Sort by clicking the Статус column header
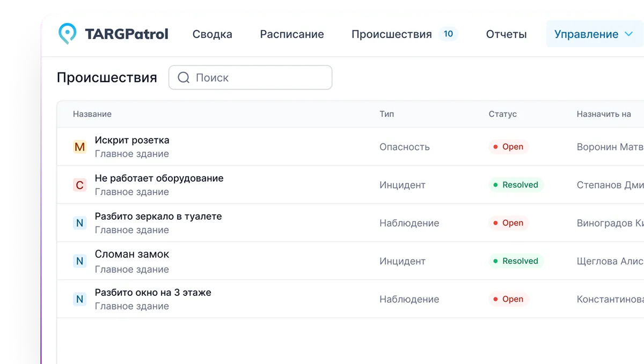Viewport: 644px width, 364px height. tap(502, 114)
